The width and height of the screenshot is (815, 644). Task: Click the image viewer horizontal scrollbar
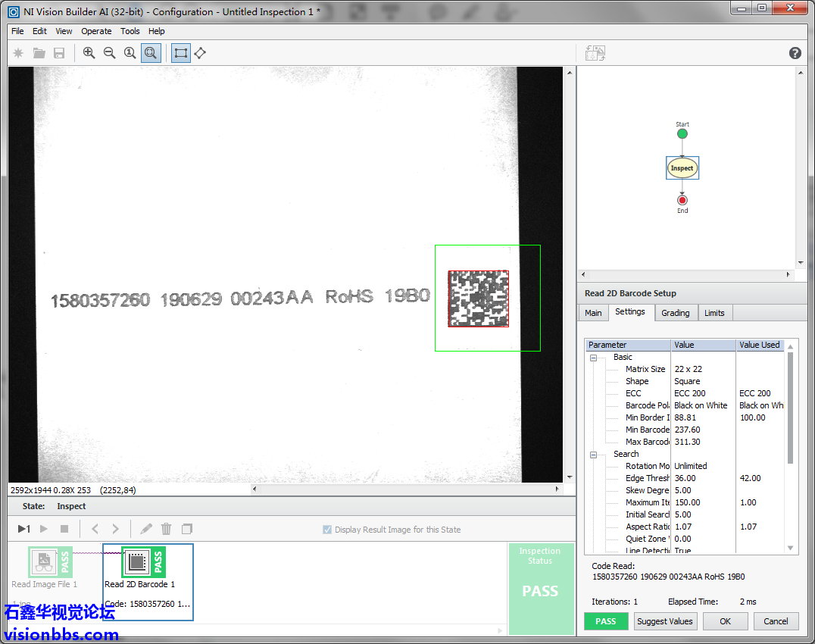[x=405, y=489]
